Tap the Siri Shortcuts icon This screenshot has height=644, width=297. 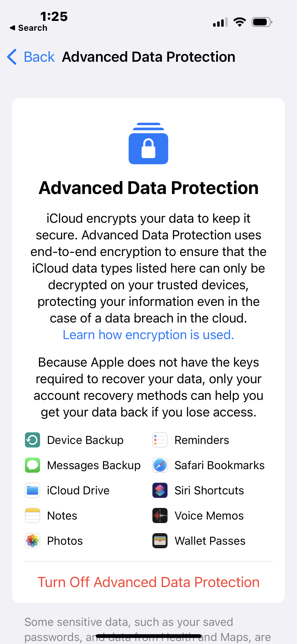point(160,490)
